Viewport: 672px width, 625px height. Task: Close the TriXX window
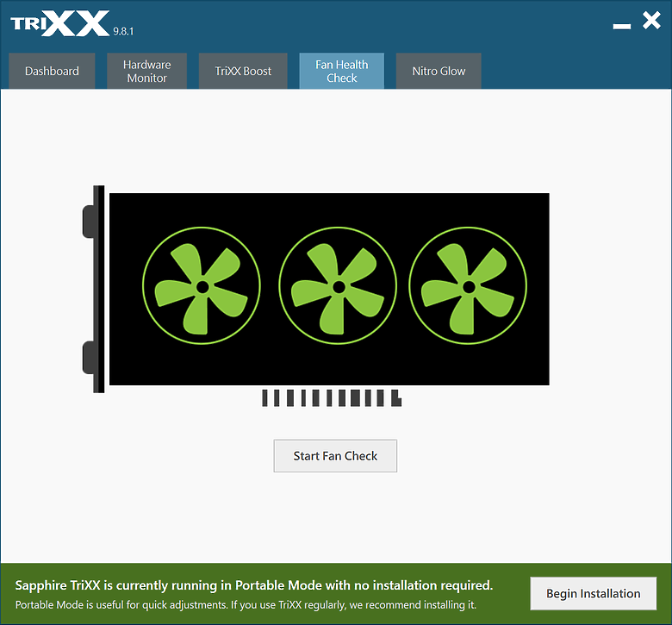coord(651,21)
